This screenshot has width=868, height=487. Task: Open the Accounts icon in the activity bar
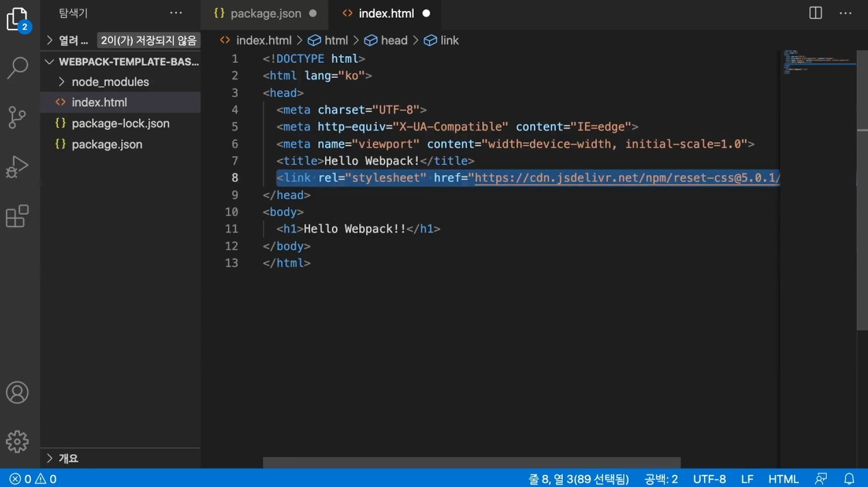click(x=17, y=393)
